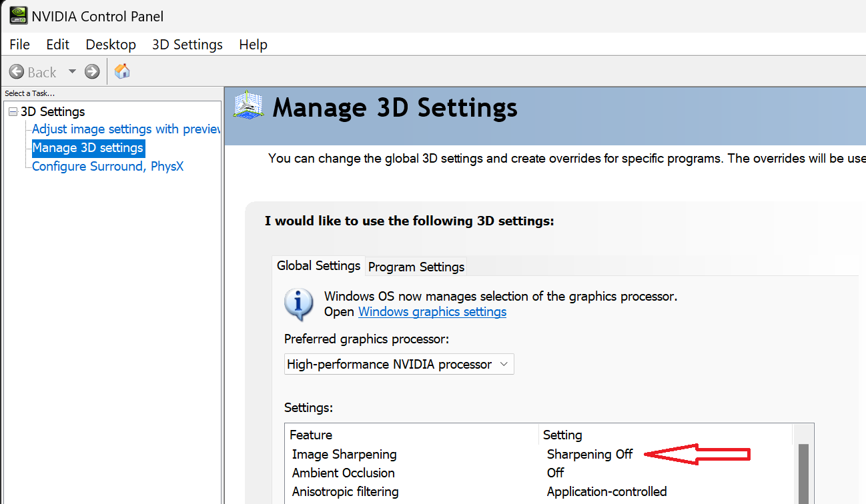
Task: Open the File menu
Action: click(x=20, y=45)
